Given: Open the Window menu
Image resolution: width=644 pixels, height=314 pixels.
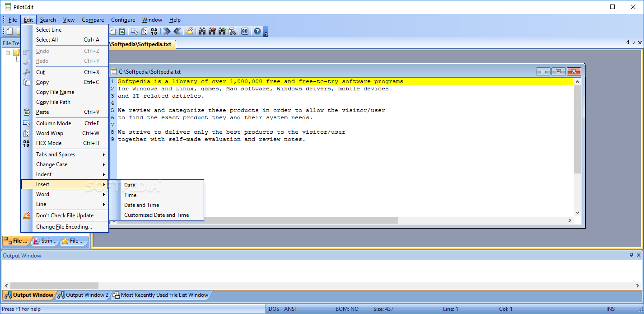Looking at the screenshot, I should point(152,20).
